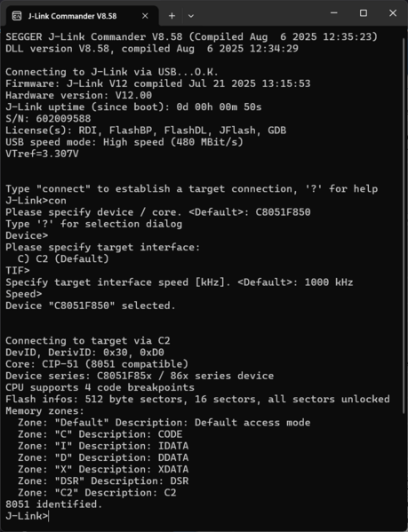Image resolution: width=408 pixels, height=532 pixels.
Task: Click the TIF> prompt line
Action: click(x=18, y=270)
